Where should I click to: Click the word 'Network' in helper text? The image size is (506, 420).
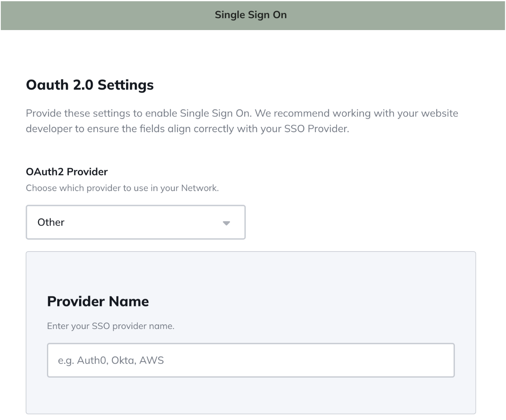click(199, 188)
